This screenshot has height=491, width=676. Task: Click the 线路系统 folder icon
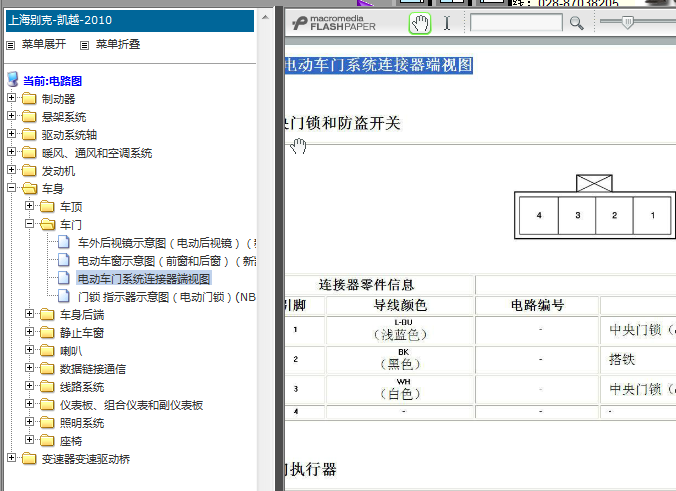47,387
